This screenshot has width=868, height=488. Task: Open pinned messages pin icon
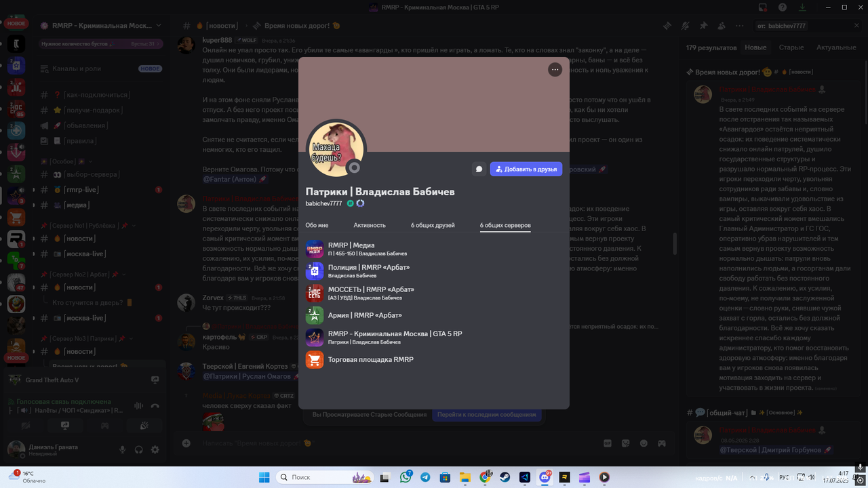[x=703, y=26]
